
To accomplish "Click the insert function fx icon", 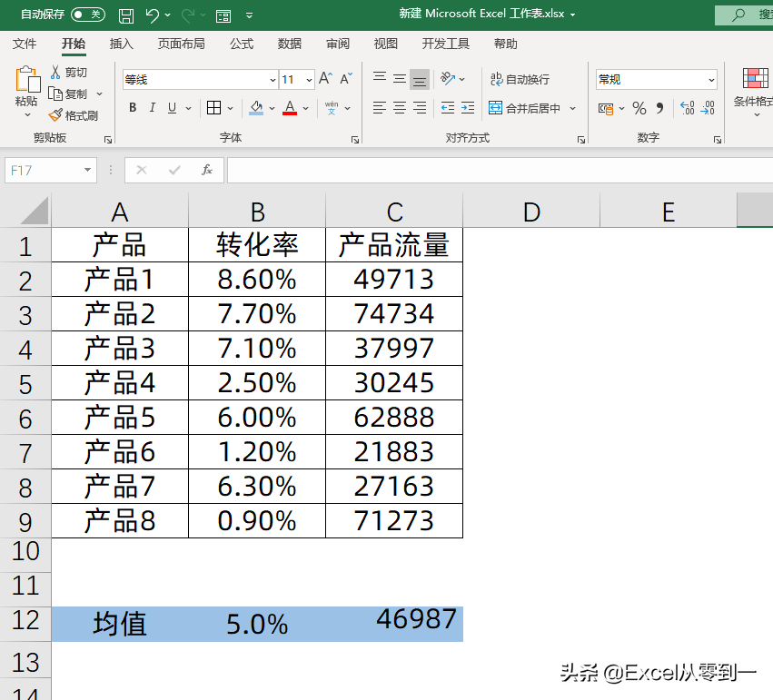I will pos(207,170).
